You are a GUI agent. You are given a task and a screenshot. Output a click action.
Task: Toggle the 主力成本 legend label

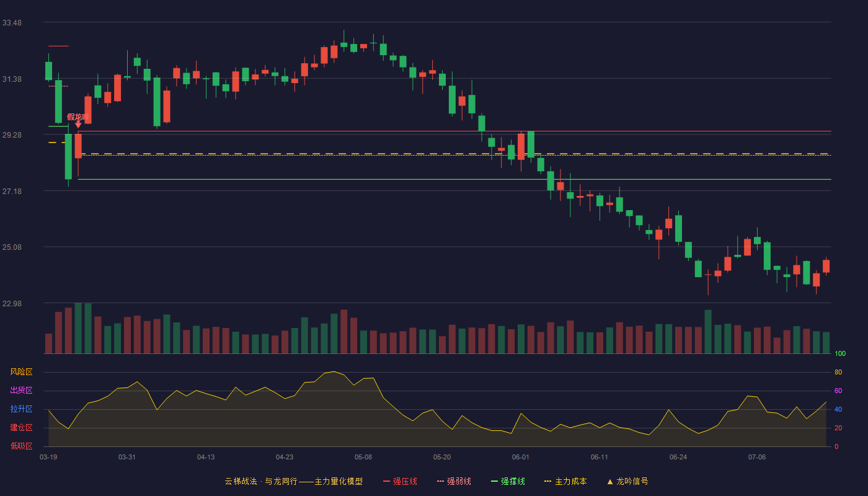point(570,482)
